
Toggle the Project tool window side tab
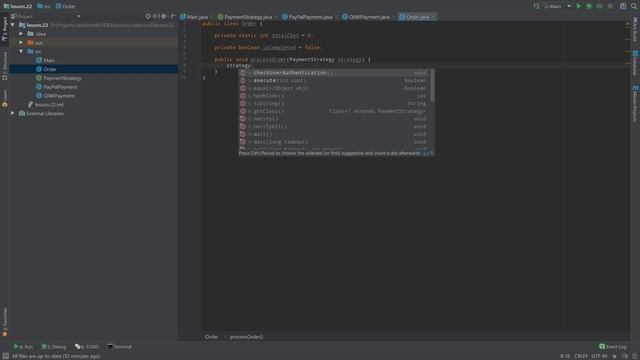4,29
